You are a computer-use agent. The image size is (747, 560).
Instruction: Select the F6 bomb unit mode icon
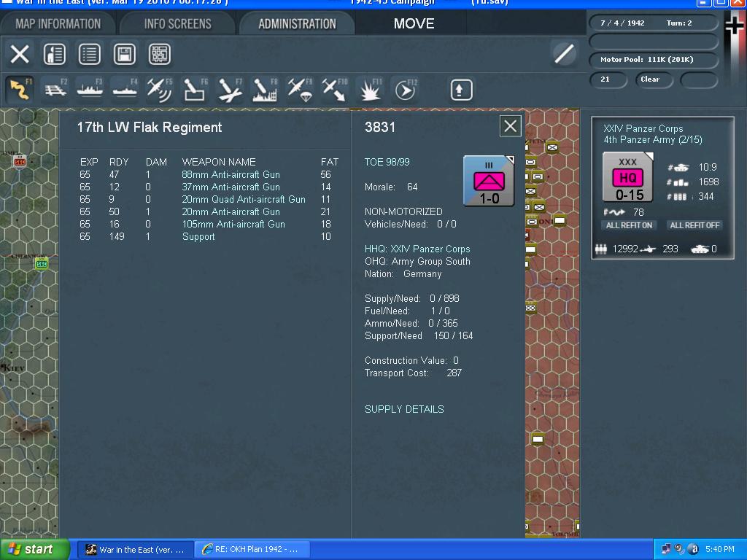pyautogui.click(x=195, y=89)
